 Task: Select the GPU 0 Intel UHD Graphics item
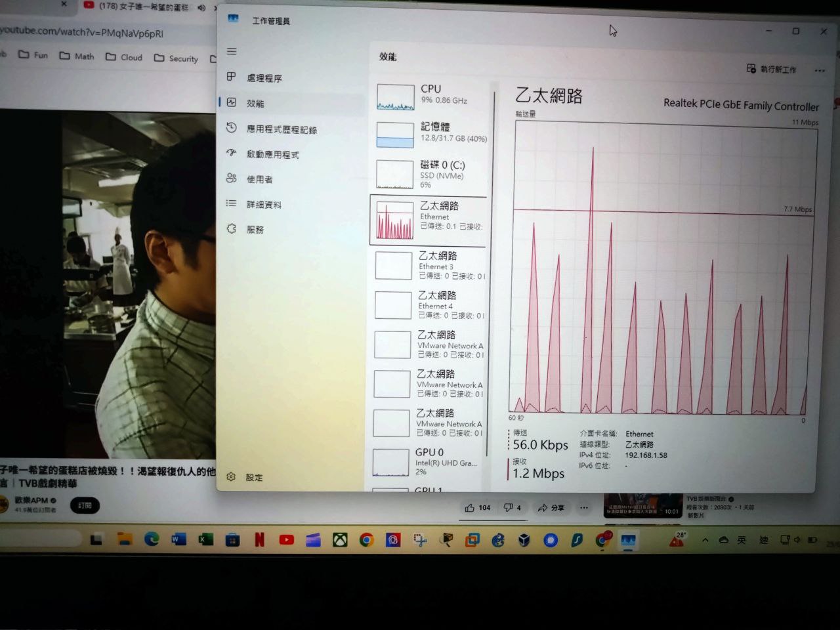[x=427, y=461]
